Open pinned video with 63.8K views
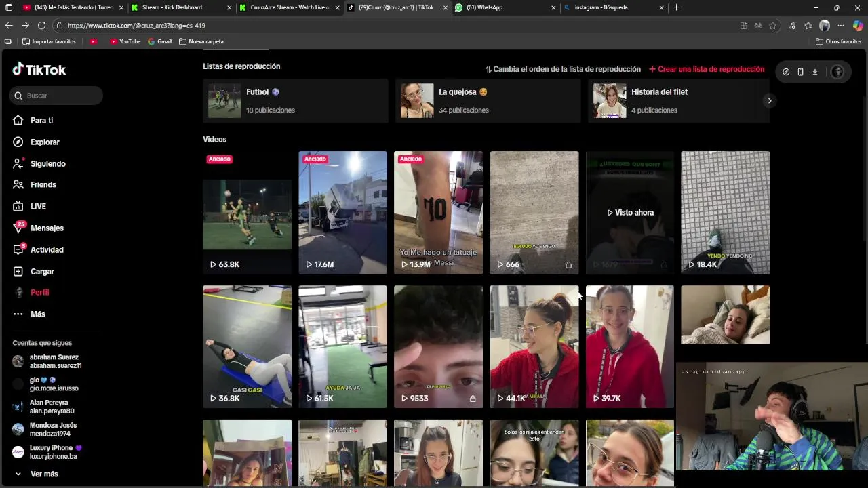The width and height of the screenshot is (868, 488). [x=247, y=212]
